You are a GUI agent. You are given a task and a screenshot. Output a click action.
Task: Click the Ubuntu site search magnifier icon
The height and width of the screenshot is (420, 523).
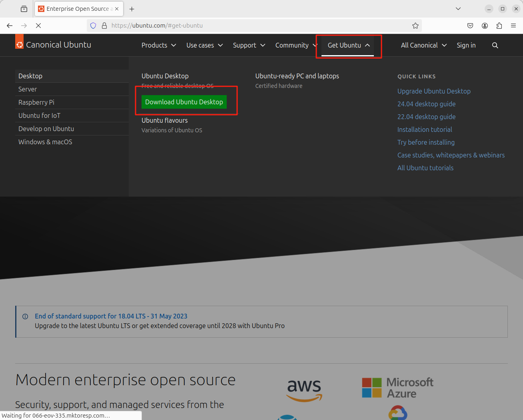click(495, 45)
